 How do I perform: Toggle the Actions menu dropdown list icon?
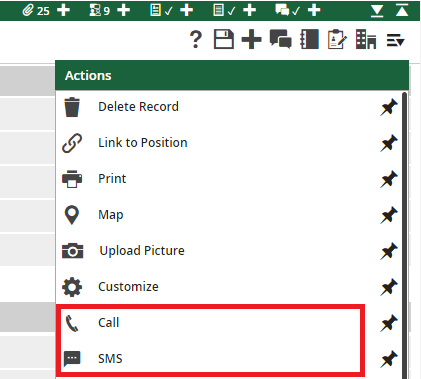tap(395, 41)
